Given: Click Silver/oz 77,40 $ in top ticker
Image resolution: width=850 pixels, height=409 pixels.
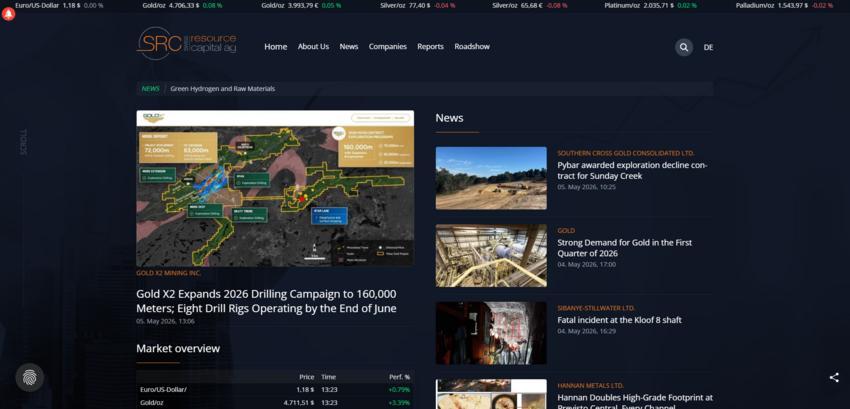Looking at the screenshot, I should point(417,5).
